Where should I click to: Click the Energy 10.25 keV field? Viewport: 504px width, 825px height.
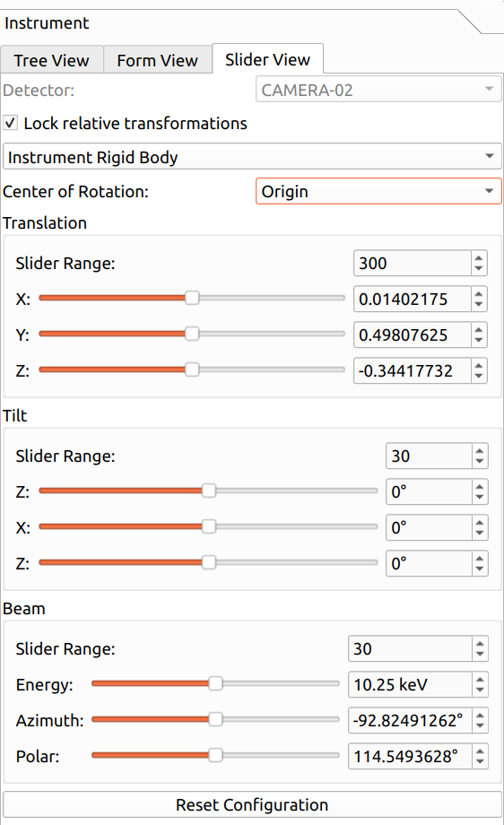coord(410,684)
